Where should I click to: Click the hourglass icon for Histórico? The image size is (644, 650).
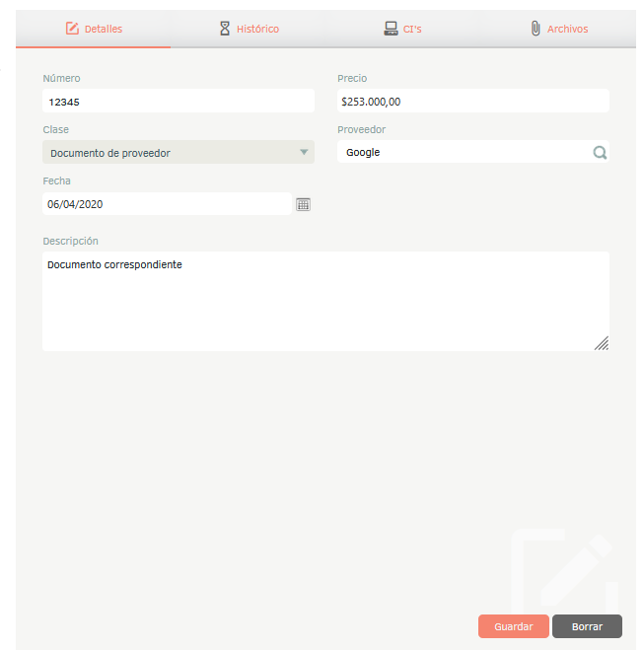[225, 29]
